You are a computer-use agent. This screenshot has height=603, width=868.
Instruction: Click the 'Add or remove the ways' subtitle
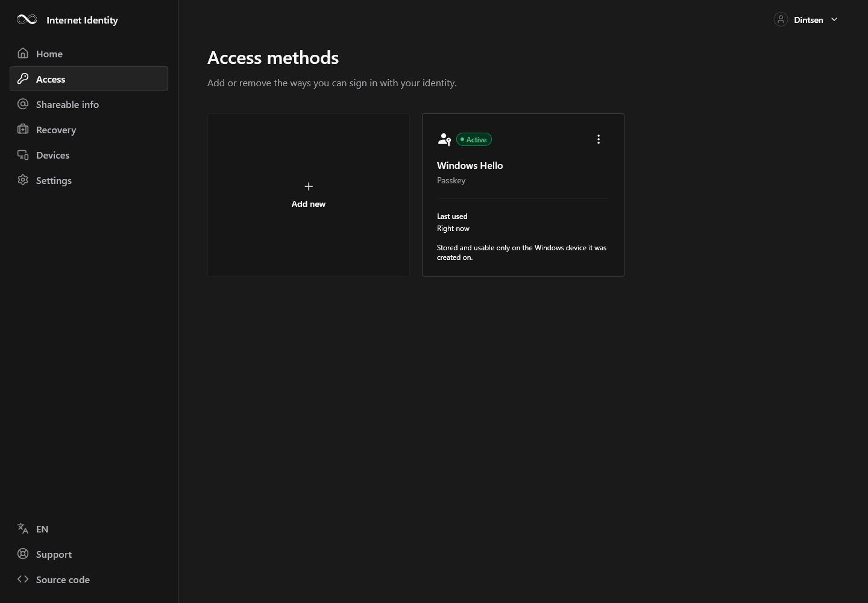[332, 83]
